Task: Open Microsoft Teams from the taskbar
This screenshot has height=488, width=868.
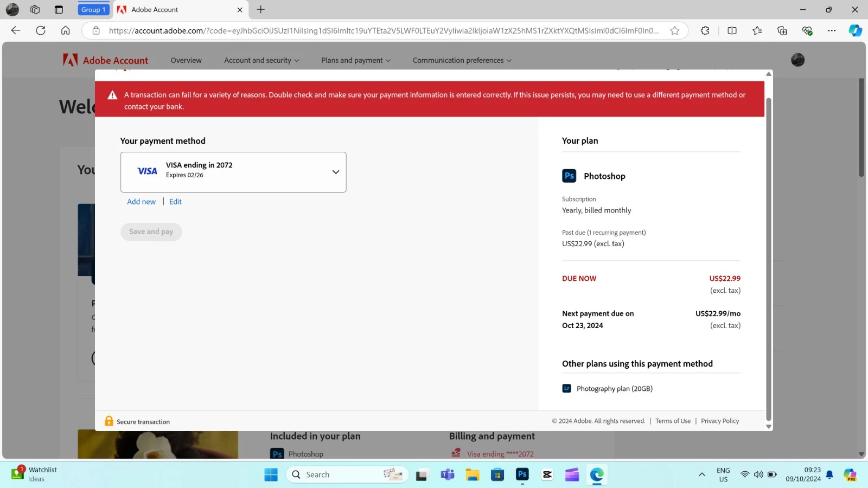Action: pos(448,474)
